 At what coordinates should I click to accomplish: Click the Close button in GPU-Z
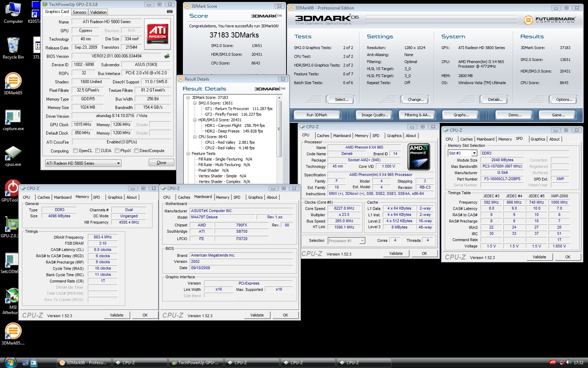pos(161,163)
